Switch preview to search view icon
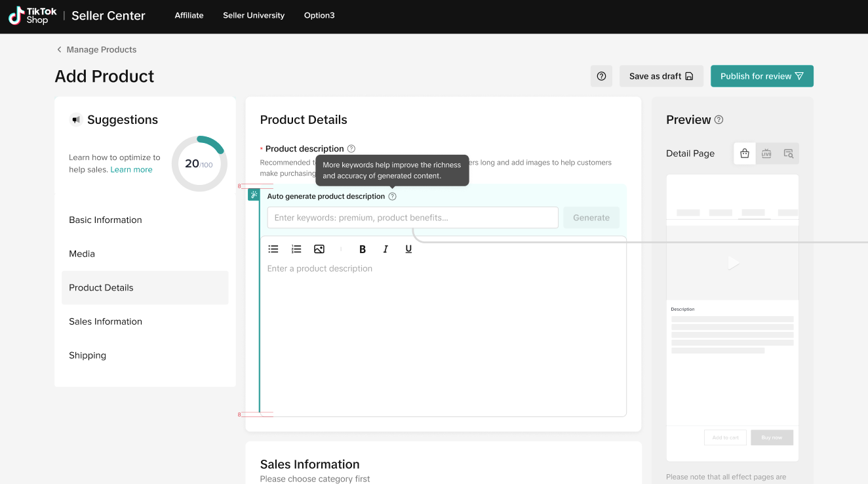The image size is (868, 484). pyautogui.click(x=788, y=153)
